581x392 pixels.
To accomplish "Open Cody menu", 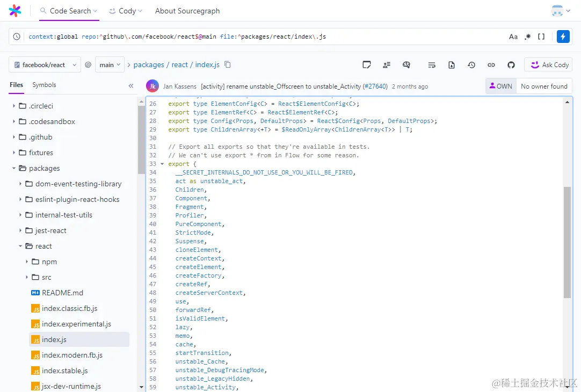I will (x=126, y=11).
